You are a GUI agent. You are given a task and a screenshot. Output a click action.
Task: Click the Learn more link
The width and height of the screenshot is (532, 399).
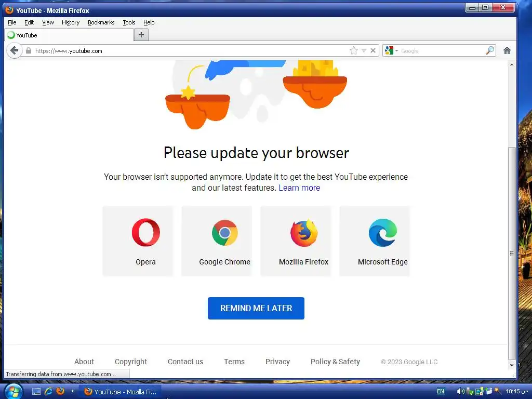coord(299,188)
